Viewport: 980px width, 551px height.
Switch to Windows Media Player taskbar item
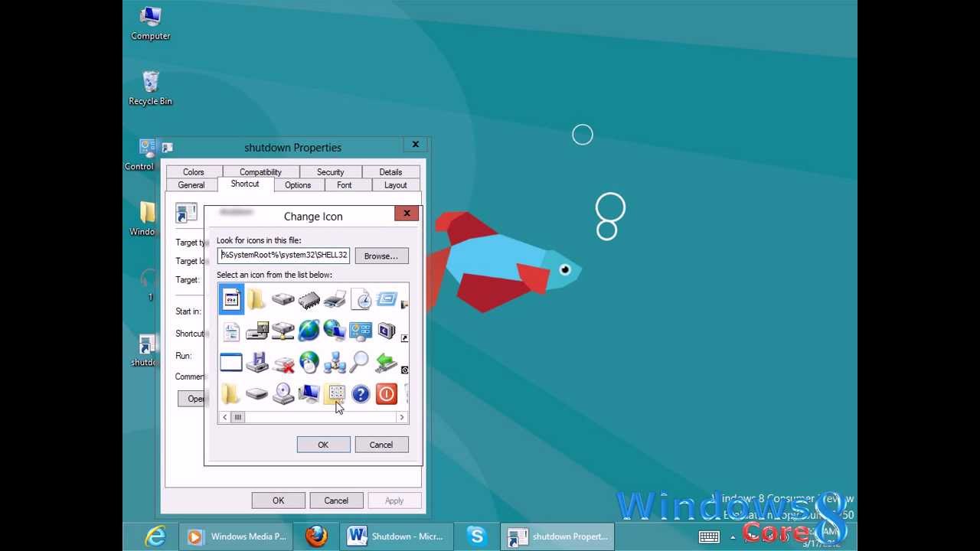(237, 536)
